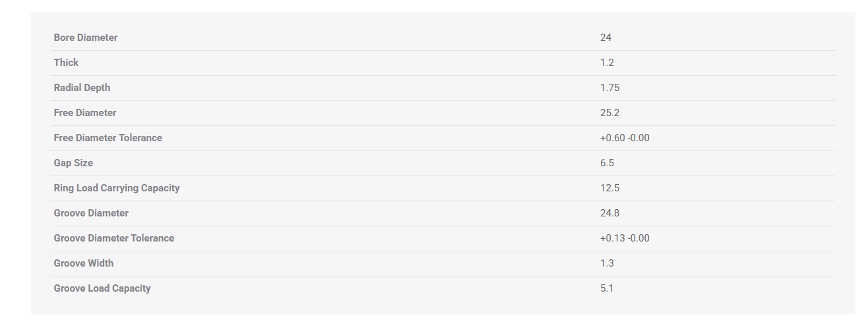Screen dimensions: 868x322
Task: Select the tolerance value +0.13 -0.00
Action: coord(625,238)
